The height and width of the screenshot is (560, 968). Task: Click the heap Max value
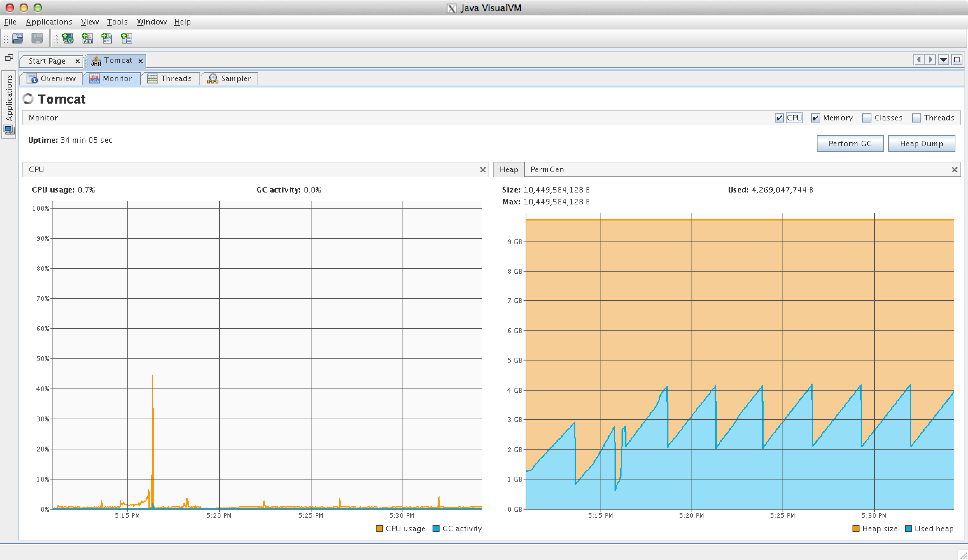coord(556,202)
